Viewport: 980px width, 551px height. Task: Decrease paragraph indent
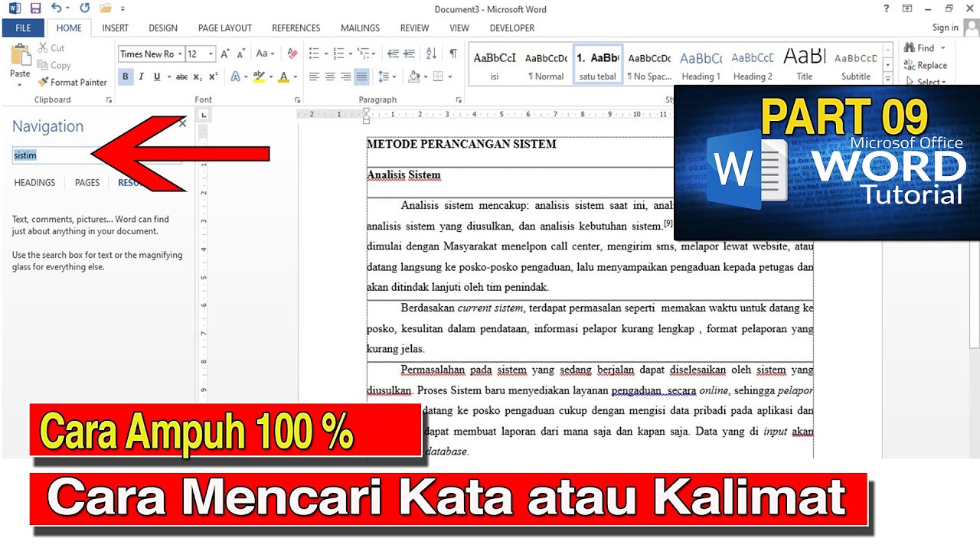point(393,54)
